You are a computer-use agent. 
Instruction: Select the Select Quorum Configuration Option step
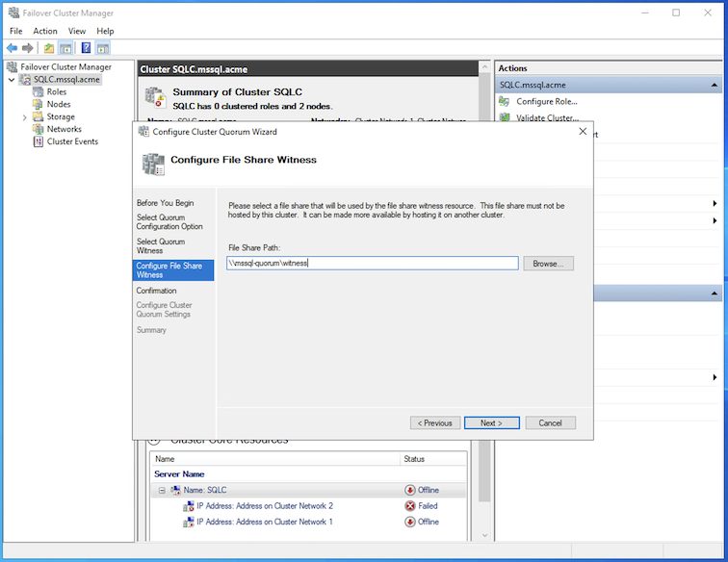[x=169, y=222]
